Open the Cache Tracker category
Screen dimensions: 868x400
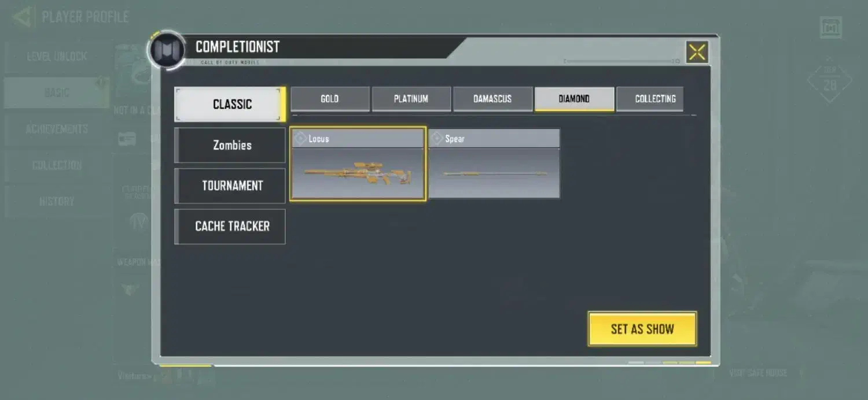click(x=230, y=226)
